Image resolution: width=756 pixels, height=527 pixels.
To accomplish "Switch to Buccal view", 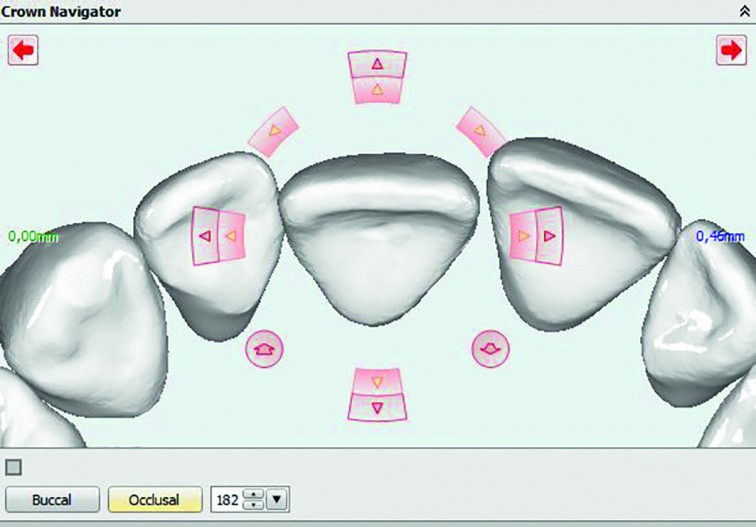I will (x=52, y=500).
